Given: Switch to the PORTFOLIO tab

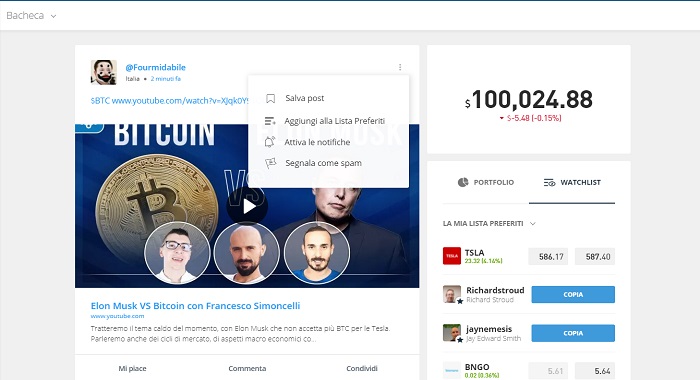Looking at the screenshot, I should point(486,182).
